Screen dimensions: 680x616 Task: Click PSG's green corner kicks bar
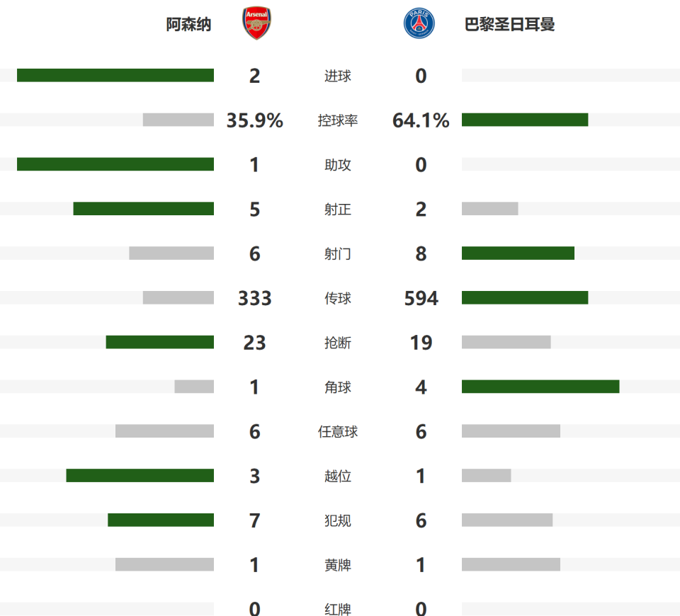coord(540,387)
